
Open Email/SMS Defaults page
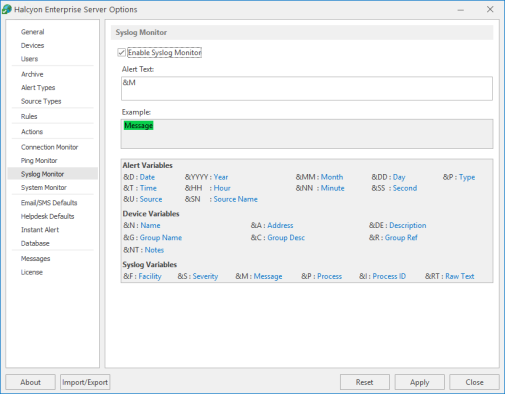(x=49, y=203)
